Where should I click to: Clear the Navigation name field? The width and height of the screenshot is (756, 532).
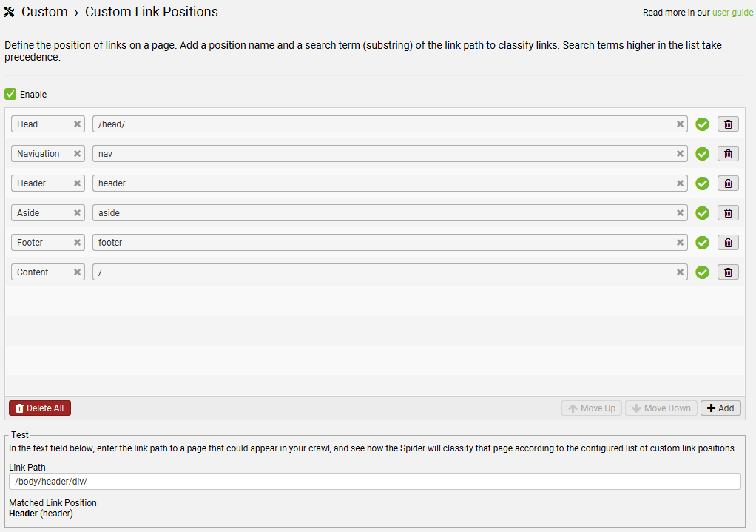[x=77, y=154]
